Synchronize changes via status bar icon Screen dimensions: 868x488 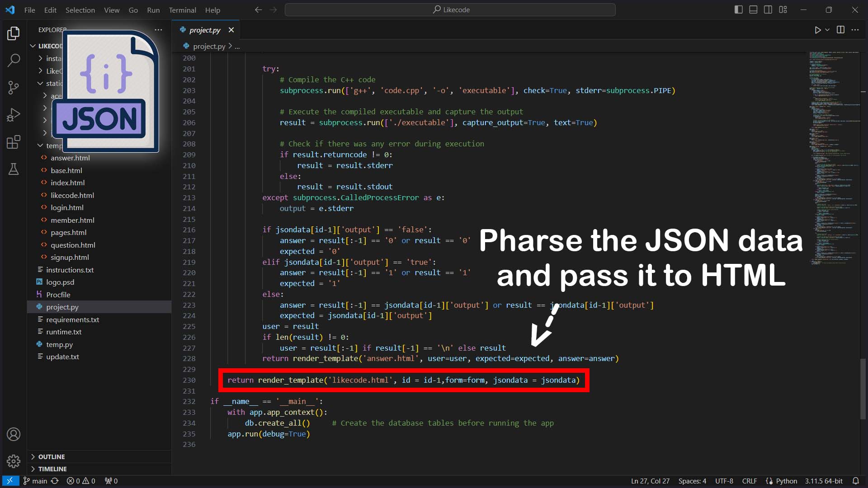click(x=55, y=481)
